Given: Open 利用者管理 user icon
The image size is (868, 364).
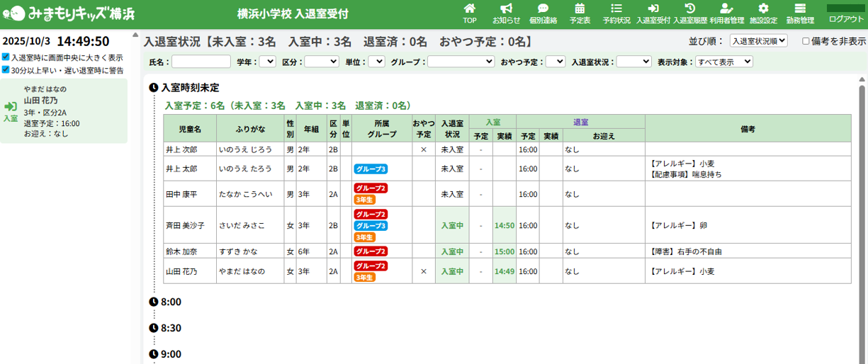Looking at the screenshot, I should point(726,8).
